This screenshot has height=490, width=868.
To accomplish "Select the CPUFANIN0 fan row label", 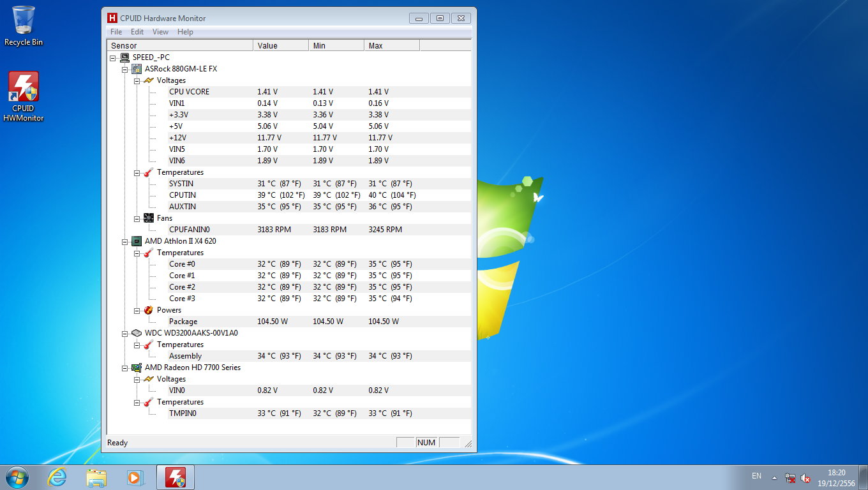I will 190,230.
